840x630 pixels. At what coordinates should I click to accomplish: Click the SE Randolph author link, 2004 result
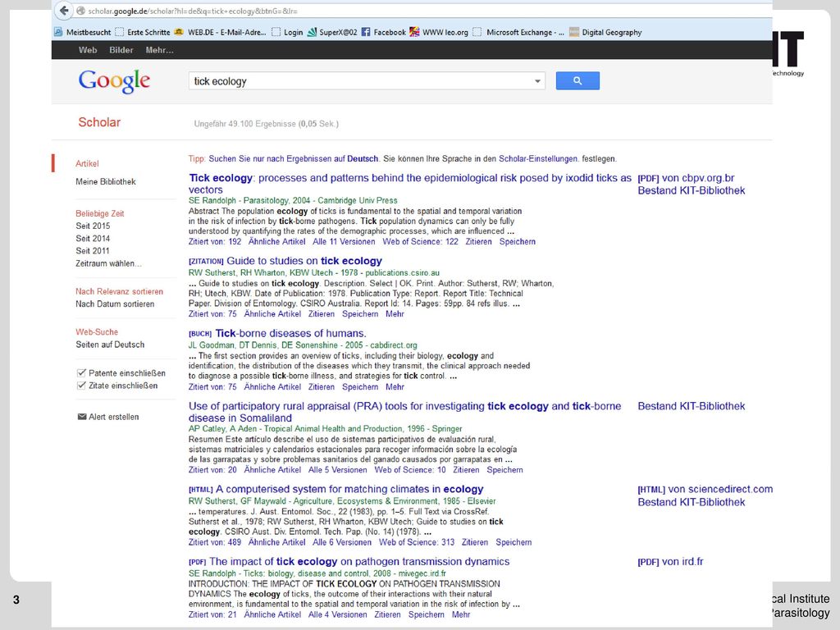(x=212, y=200)
